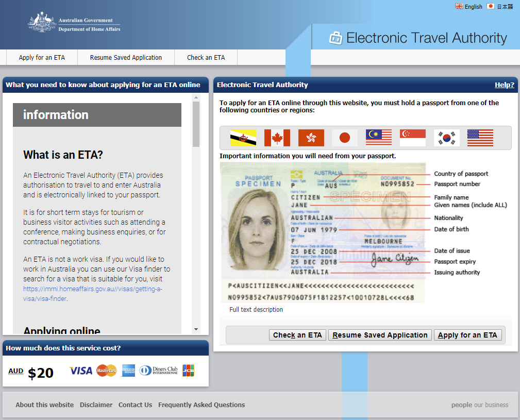Viewport: 520px width, 420px height.
Task: Click the Australian Government coat of arms logo
Action: click(42, 22)
